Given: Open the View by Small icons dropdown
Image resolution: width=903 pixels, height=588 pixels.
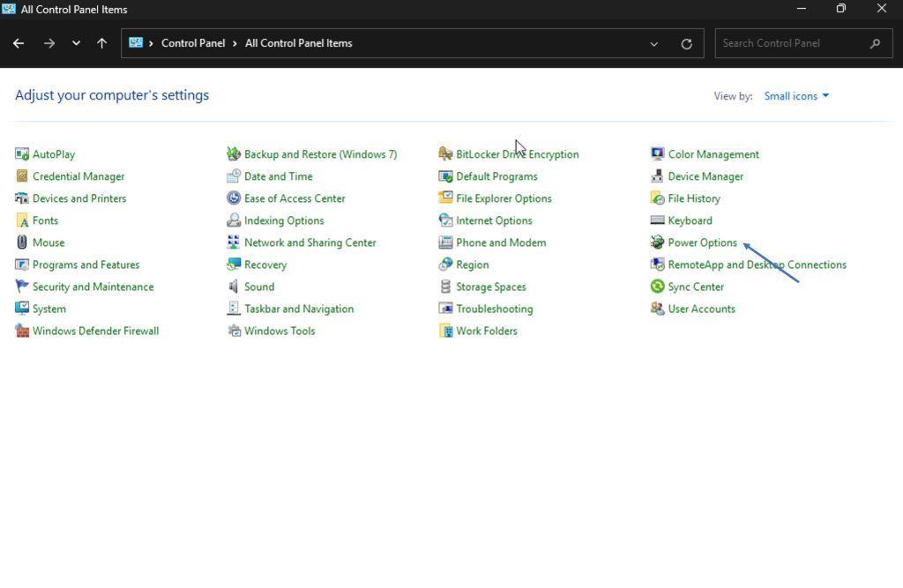Looking at the screenshot, I should pyautogui.click(x=796, y=95).
